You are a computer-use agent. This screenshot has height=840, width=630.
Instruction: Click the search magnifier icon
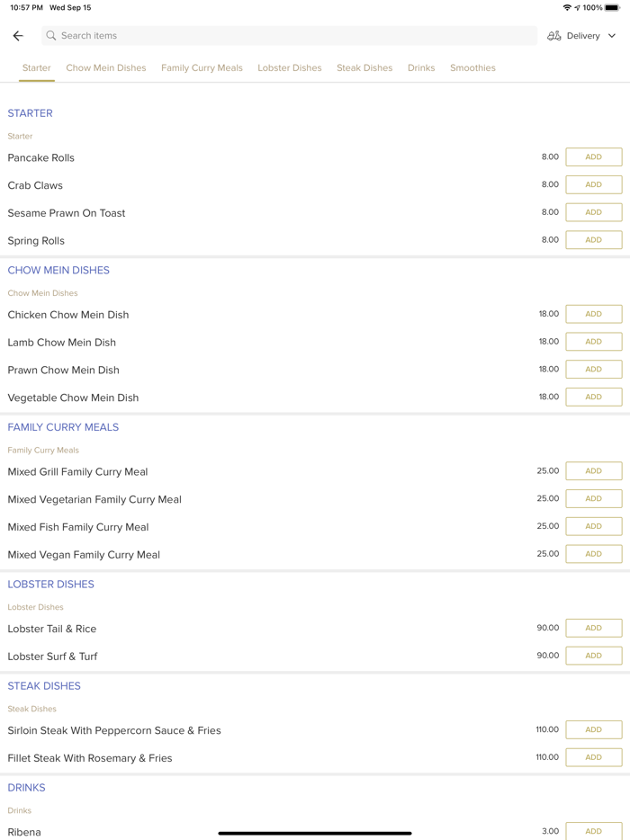click(x=51, y=36)
